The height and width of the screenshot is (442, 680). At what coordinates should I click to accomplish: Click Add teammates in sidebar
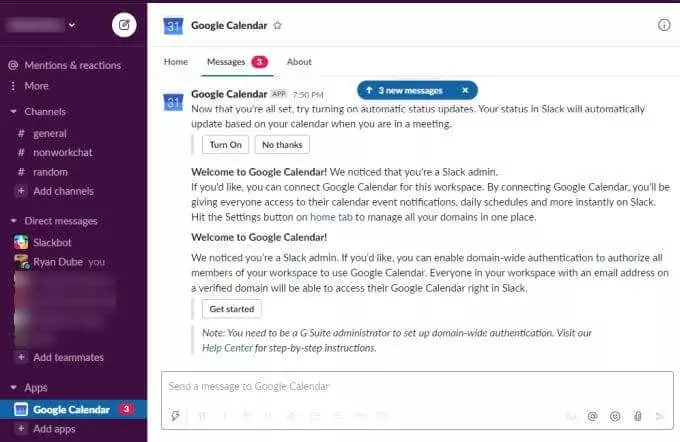coord(69,357)
